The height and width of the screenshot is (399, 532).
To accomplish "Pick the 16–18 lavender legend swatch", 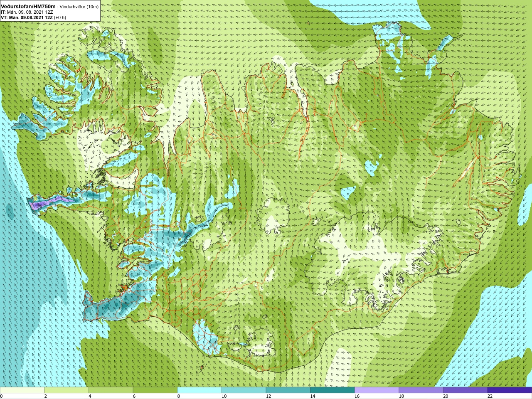I will [377, 390].
